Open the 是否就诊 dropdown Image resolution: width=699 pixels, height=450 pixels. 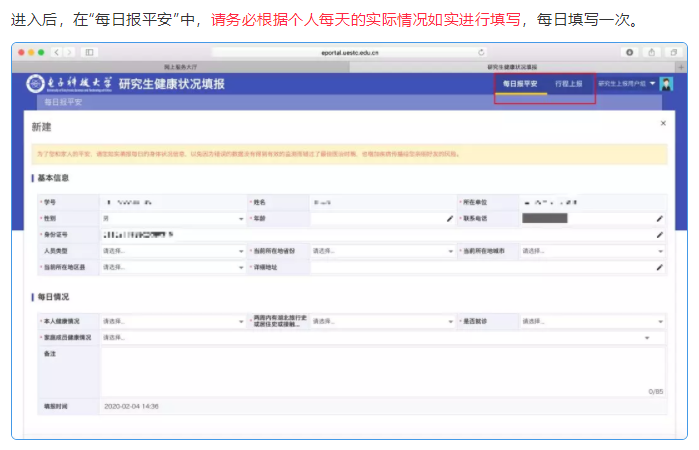[x=590, y=321]
